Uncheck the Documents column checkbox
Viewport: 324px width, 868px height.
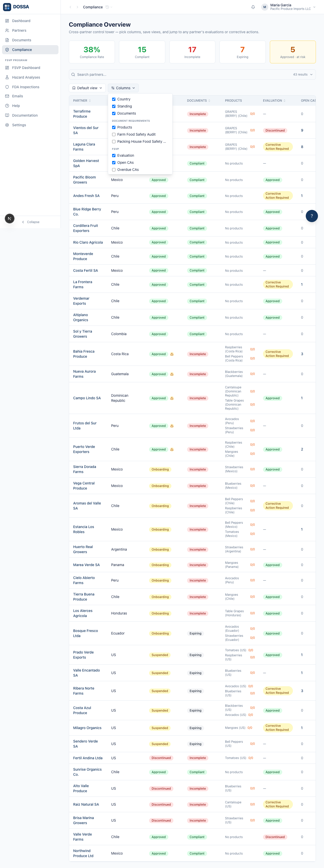[x=114, y=113]
